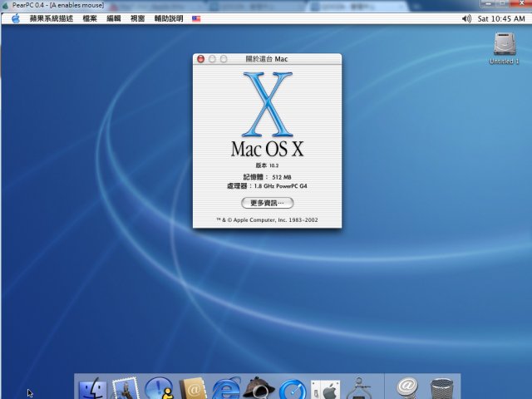Open System Preferences in the Dock
This screenshot has width=532, height=399.
point(325,390)
